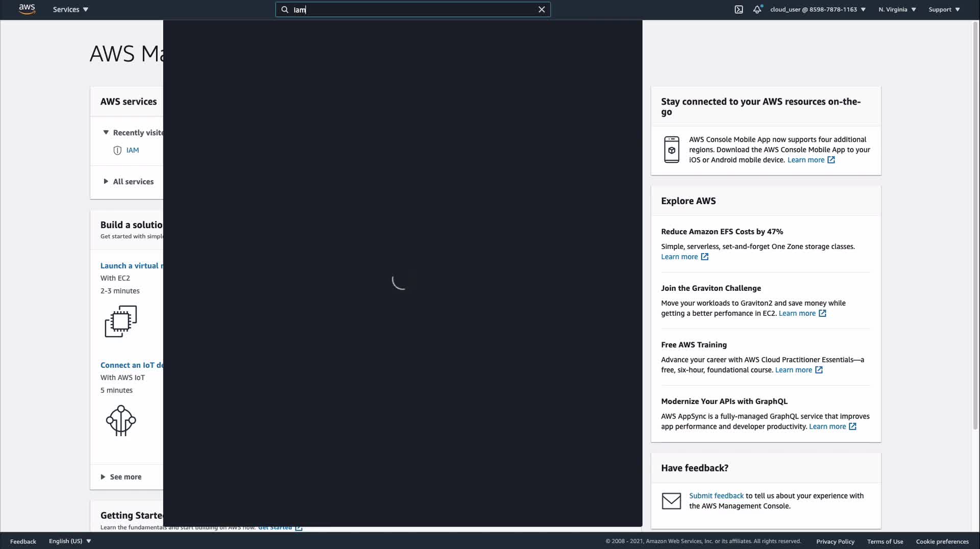Screen dimensions: 980x549
Task: Click the Reduce Amazon EFS Costs heading
Action: (x=722, y=231)
